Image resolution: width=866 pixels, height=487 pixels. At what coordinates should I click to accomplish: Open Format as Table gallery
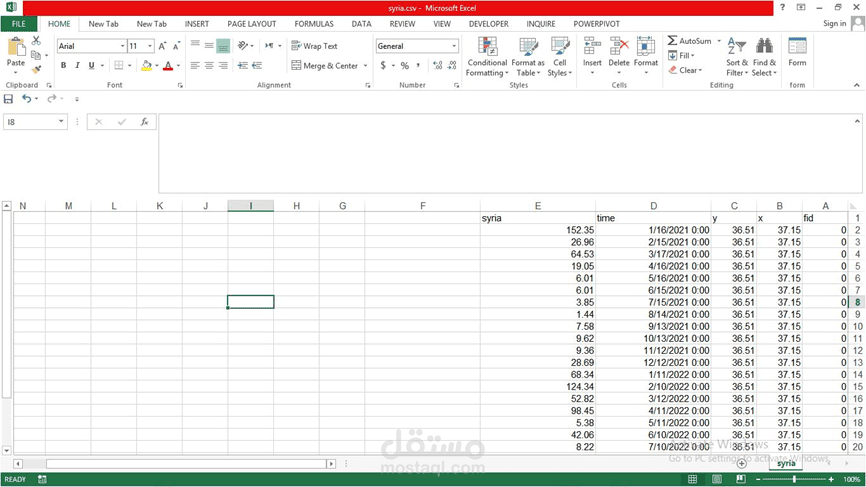528,57
